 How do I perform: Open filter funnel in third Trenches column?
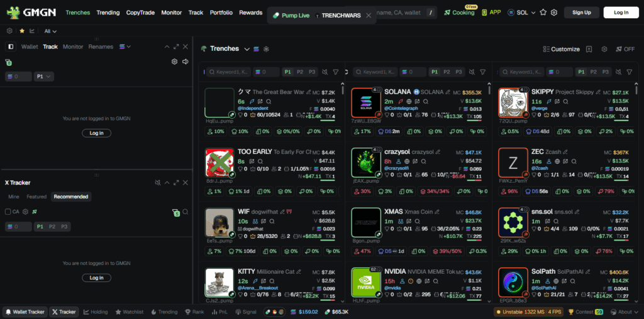(629, 72)
